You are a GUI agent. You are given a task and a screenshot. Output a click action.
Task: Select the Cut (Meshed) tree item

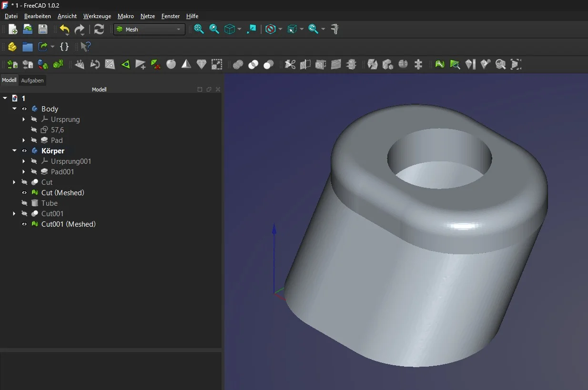[63, 193]
